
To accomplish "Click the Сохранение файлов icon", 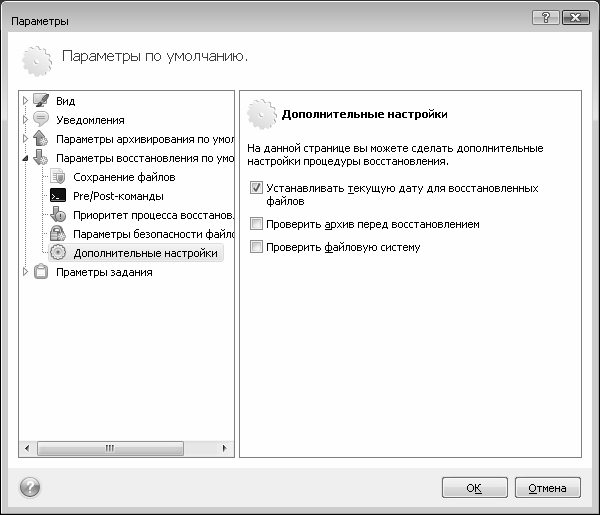I will [x=58, y=177].
